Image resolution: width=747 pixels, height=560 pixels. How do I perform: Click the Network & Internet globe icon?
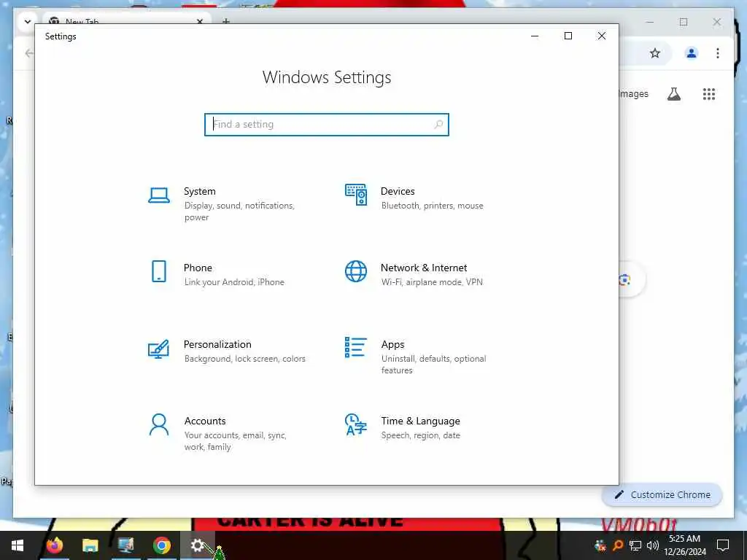coord(356,271)
